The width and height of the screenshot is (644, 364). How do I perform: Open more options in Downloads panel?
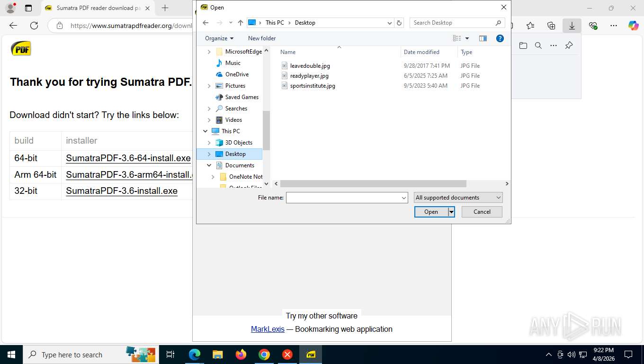point(554,45)
